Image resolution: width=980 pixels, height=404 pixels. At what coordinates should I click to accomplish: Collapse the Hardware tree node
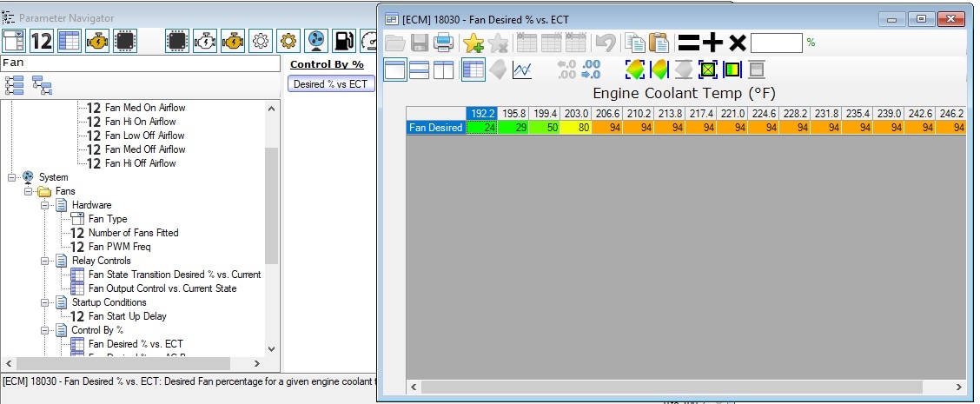point(45,205)
